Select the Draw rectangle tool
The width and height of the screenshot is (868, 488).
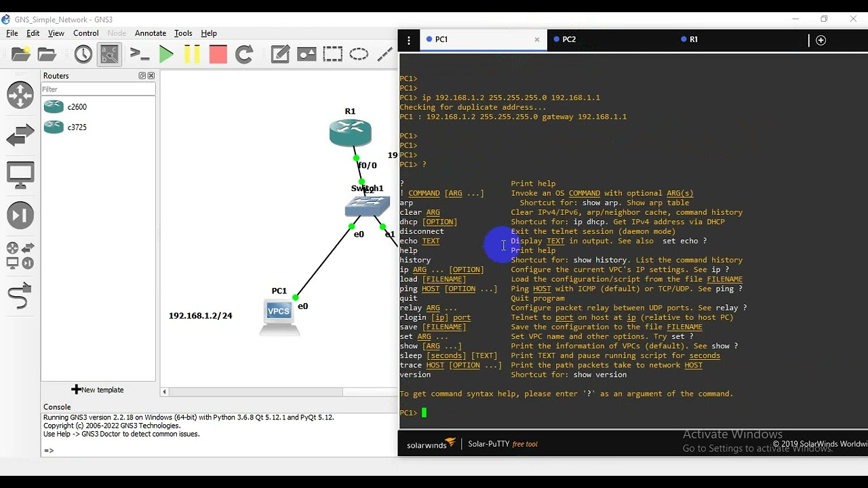(332, 54)
